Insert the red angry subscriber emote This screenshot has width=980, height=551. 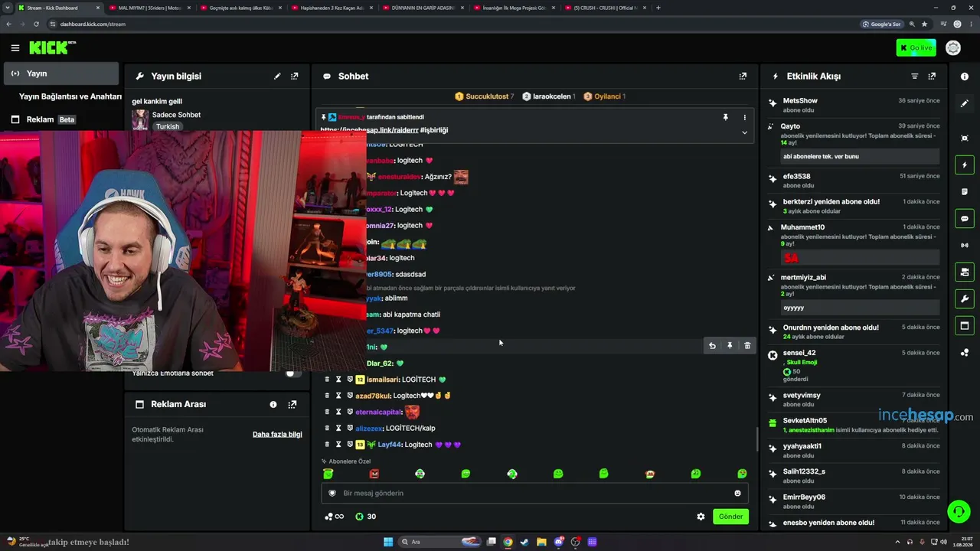[x=374, y=474]
